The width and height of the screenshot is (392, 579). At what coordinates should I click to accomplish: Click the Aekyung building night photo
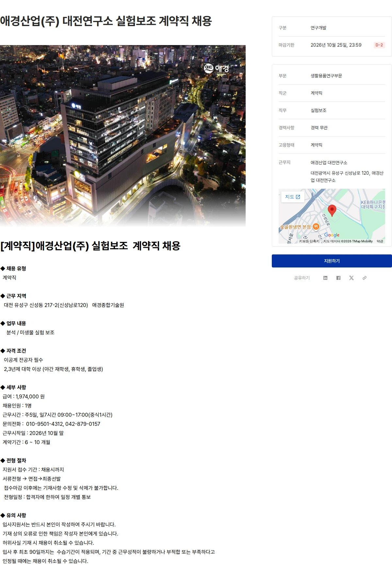pyautogui.click(x=123, y=136)
